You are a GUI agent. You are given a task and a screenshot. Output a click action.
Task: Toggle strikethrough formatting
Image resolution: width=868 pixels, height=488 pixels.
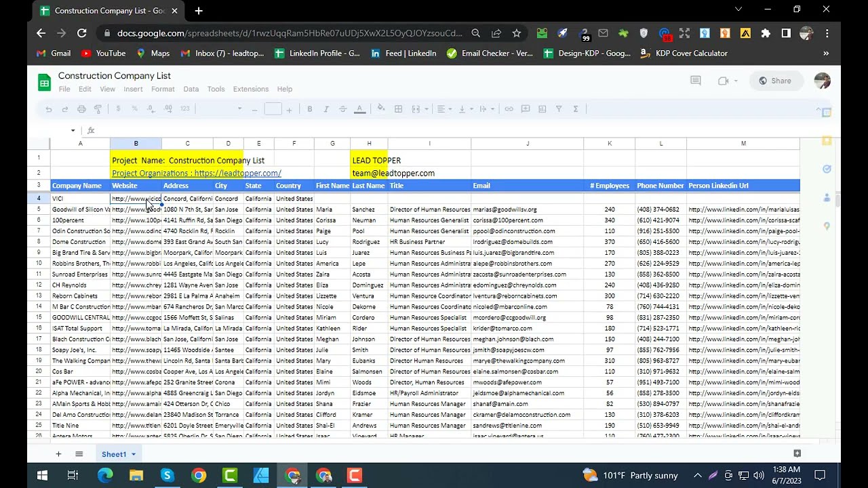tap(342, 109)
